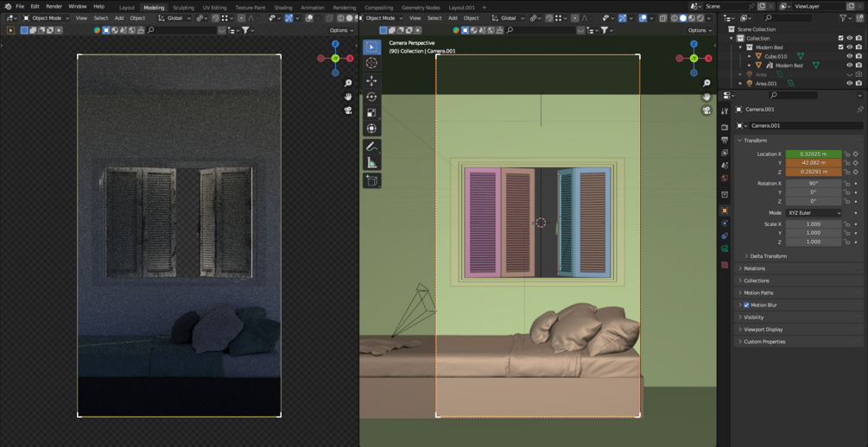Switch to the Shading workspace tab
The height and width of the screenshot is (447, 868).
pyautogui.click(x=283, y=8)
